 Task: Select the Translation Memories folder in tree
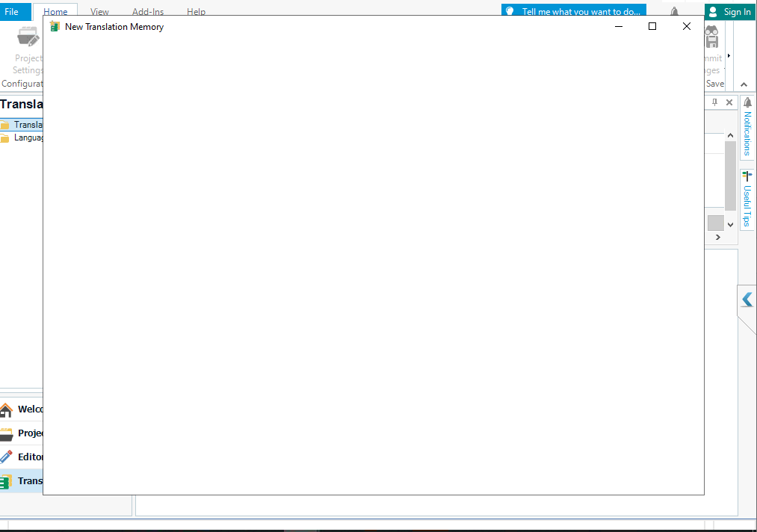coord(22,125)
